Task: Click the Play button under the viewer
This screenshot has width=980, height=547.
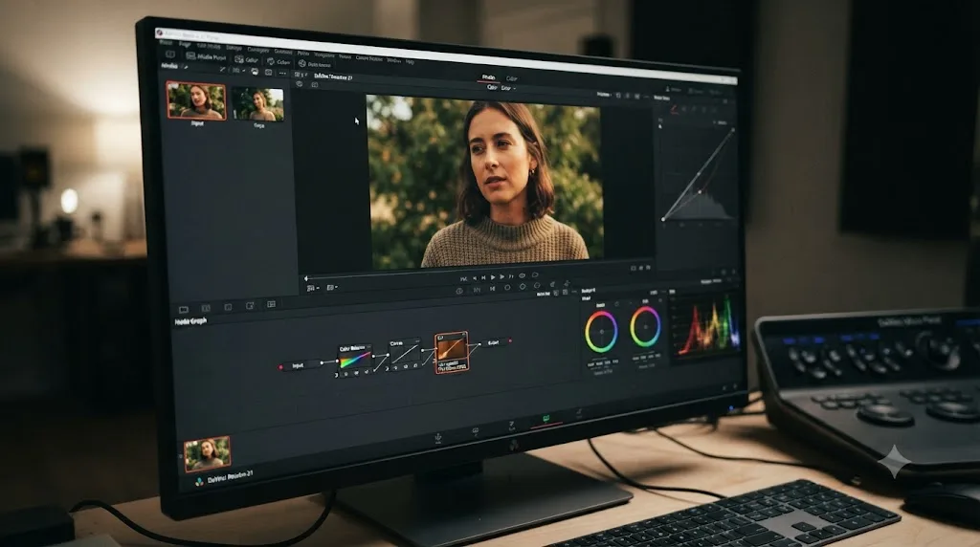Action: click(493, 276)
